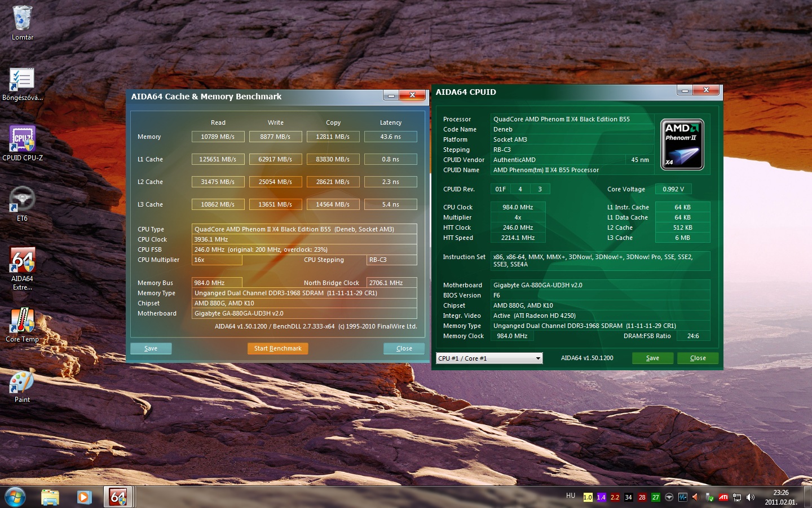Click the green 27 temperature tray icon
The height and width of the screenshot is (508, 812).
pyautogui.click(x=655, y=497)
